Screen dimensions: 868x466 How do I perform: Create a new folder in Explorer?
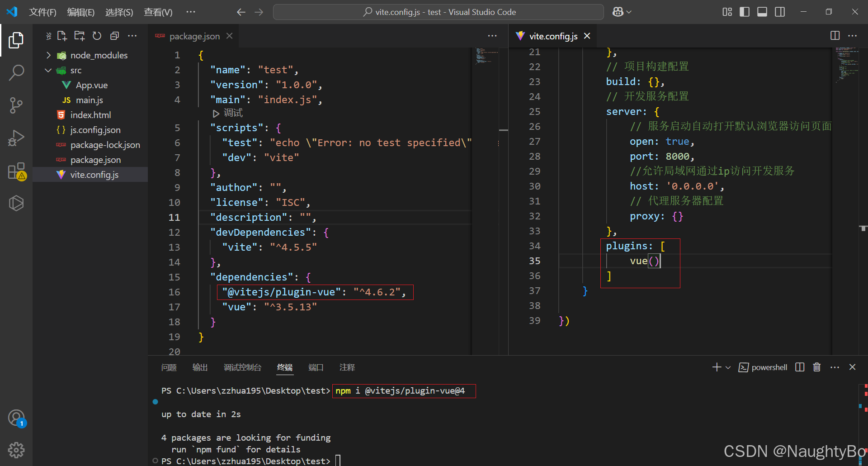[80, 36]
